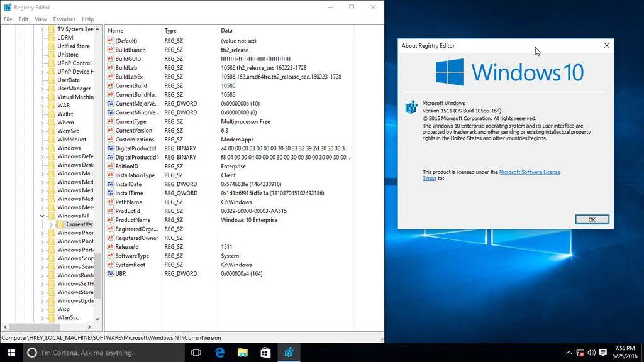This screenshot has height=362, width=644.
Task: Select the BuildGUID value icon
Action: point(111,58)
